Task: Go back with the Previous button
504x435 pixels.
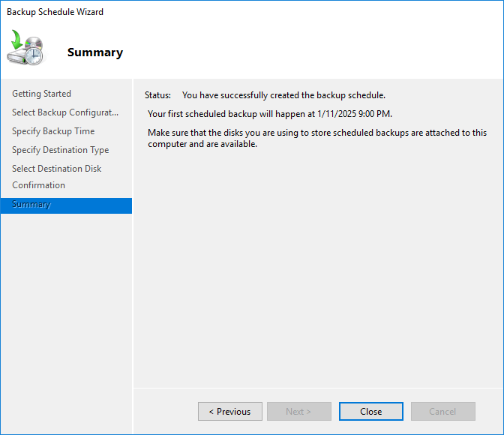Action: click(x=229, y=411)
